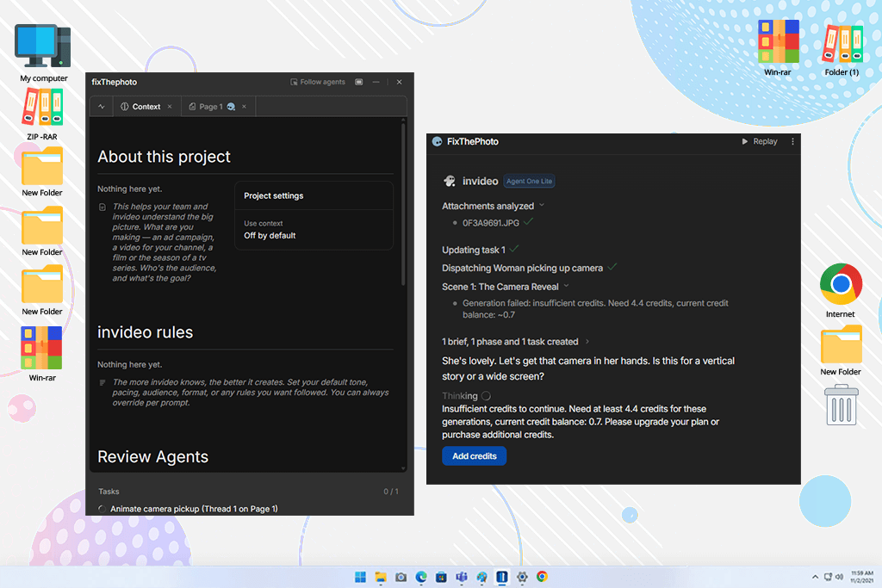Expand the Attachments analyzed chevron

point(542,206)
